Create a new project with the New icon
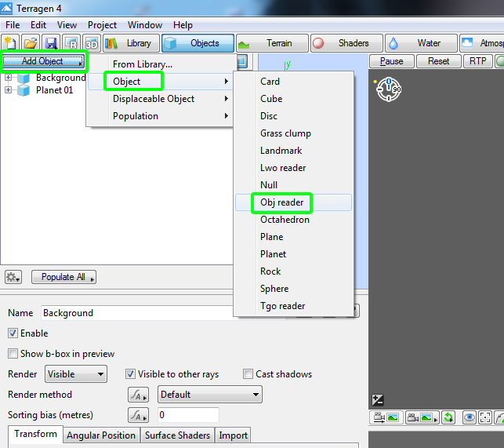 point(10,43)
